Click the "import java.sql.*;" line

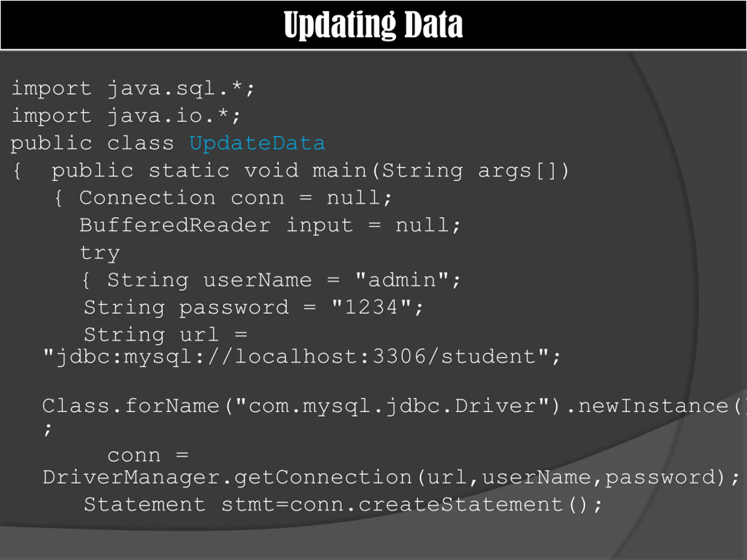(133, 89)
